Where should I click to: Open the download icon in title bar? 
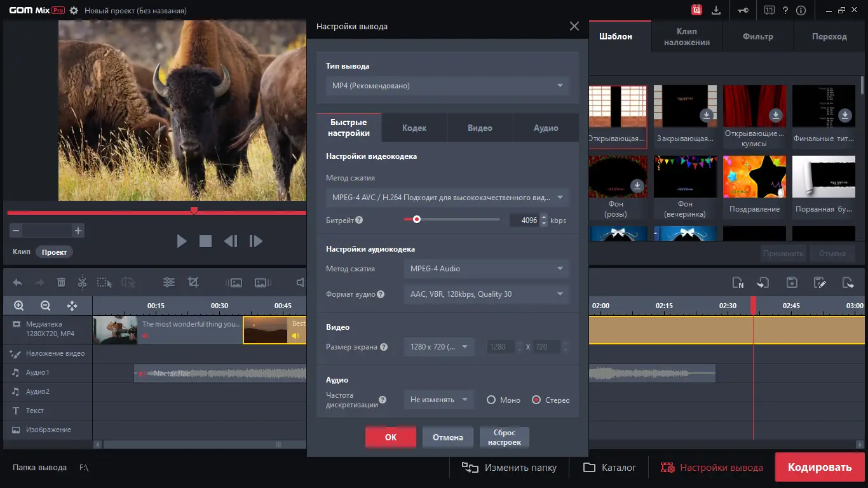point(716,10)
